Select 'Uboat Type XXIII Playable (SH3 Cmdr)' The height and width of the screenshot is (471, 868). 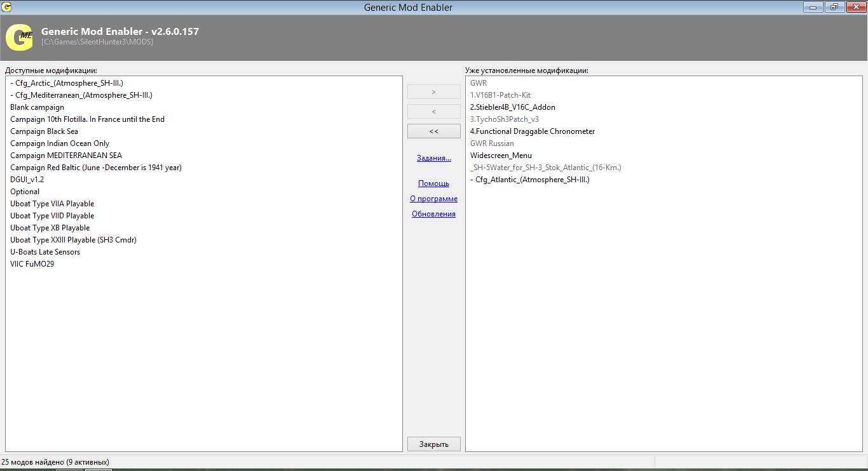tap(73, 240)
